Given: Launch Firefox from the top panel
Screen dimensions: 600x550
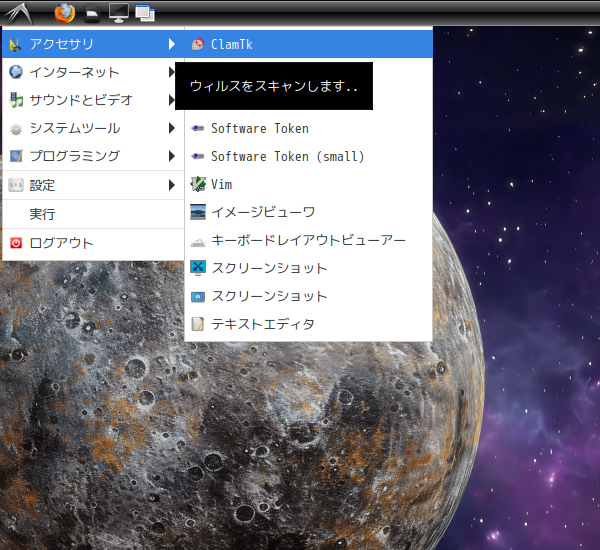Looking at the screenshot, I should pyautogui.click(x=65, y=13).
